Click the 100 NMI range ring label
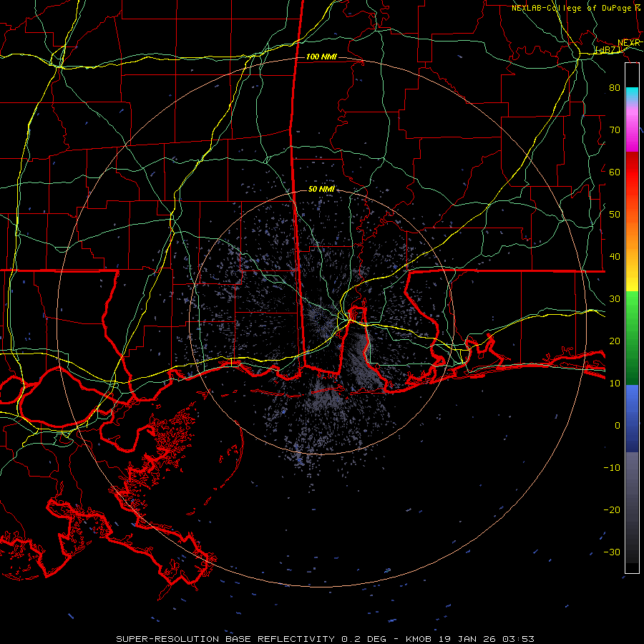 pyautogui.click(x=321, y=57)
